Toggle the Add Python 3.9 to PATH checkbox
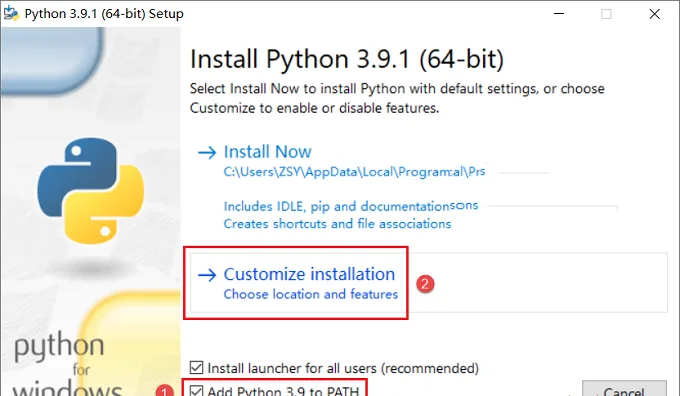Viewport: 680px width, 396px height. pyautogui.click(x=196, y=390)
